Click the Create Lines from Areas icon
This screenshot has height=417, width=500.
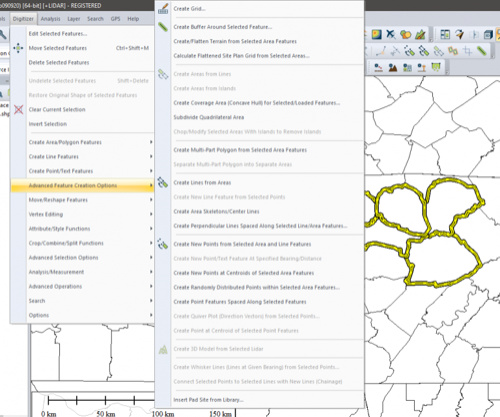[x=163, y=182]
